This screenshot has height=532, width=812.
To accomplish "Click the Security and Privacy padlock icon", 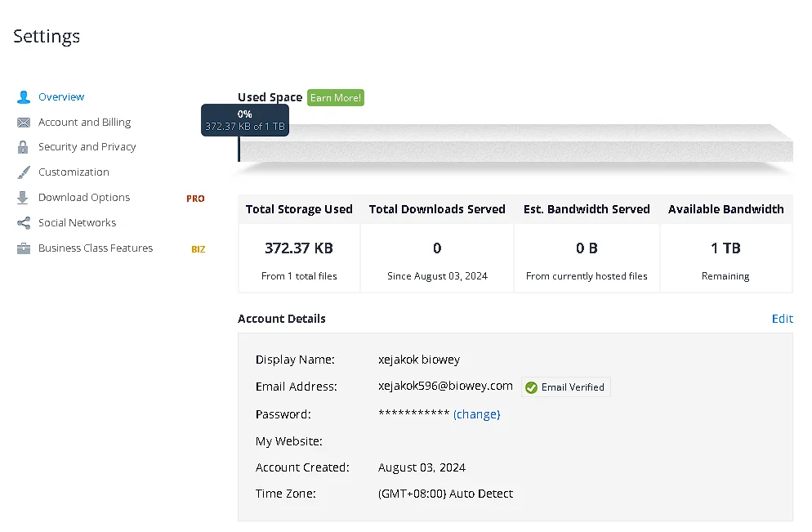I will 23,147.
